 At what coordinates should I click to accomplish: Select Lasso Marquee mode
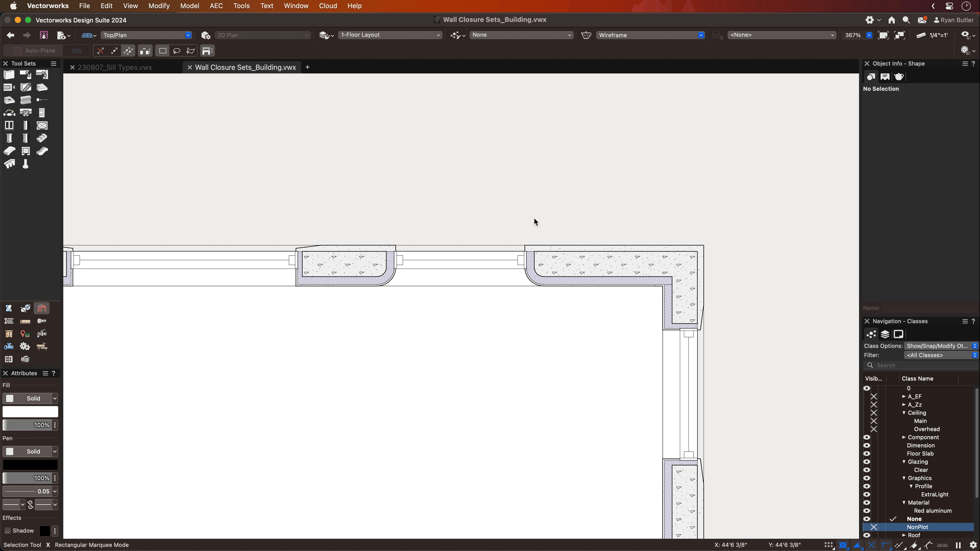pyautogui.click(x=177, y=51)
